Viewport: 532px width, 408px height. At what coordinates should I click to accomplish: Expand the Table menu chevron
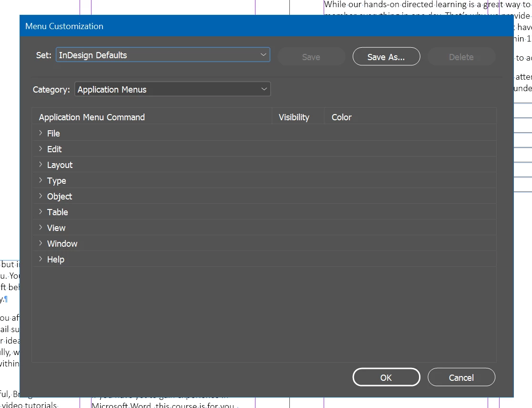[41, 212]
